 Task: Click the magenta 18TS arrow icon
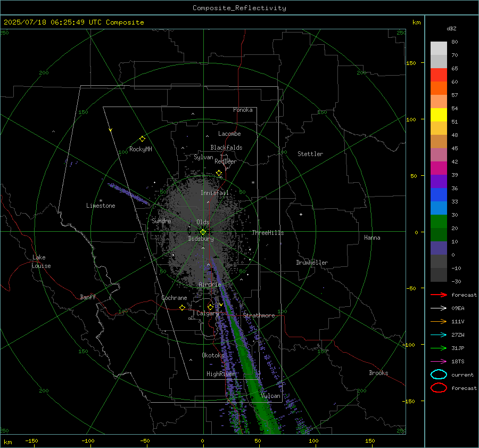tap(439, 362)
